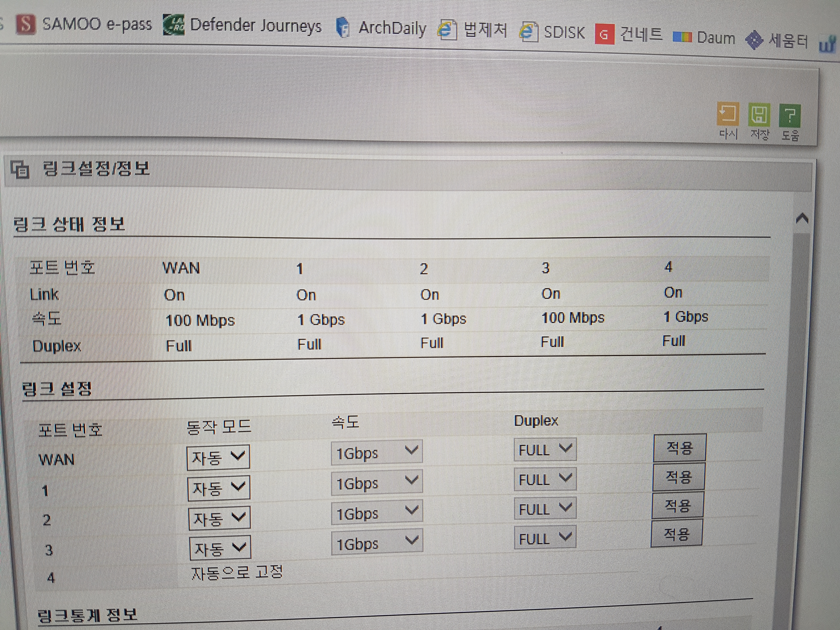Open port 2 속도 1Gbps dropdown

377,513
